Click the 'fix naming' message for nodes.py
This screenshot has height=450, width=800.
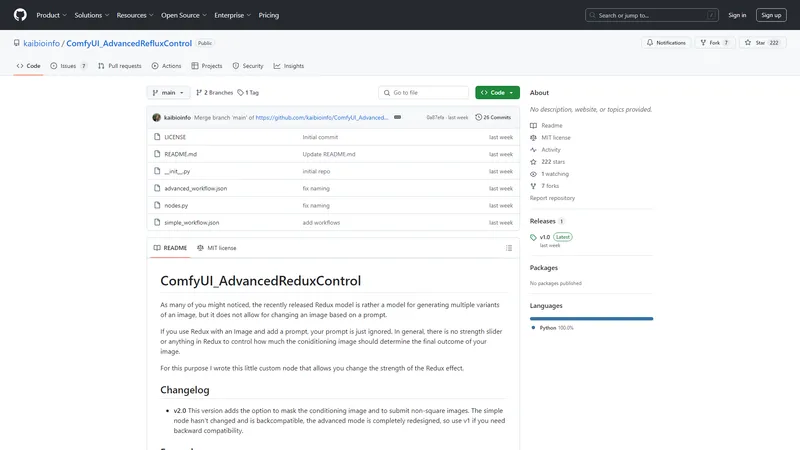point(316,206)
